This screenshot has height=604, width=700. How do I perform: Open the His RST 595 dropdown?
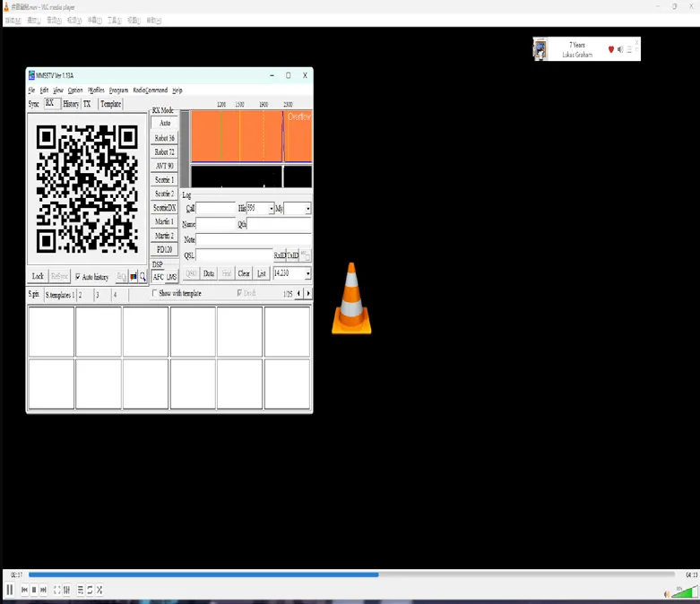coord(271,209)
